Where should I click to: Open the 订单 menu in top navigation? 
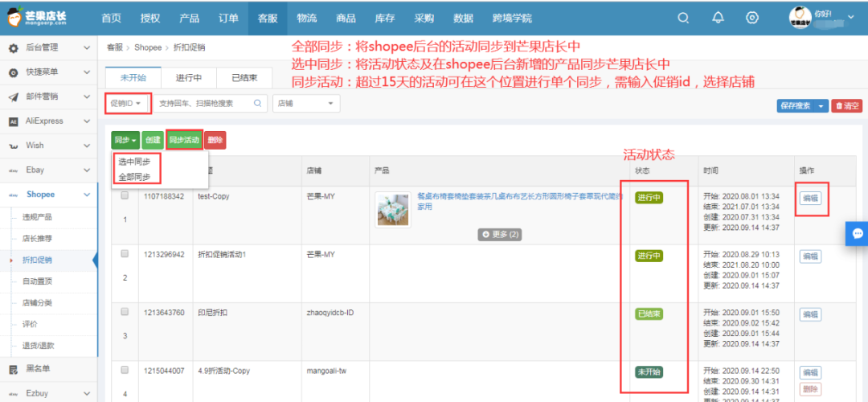pyautogui.click(x=228, y=18)
